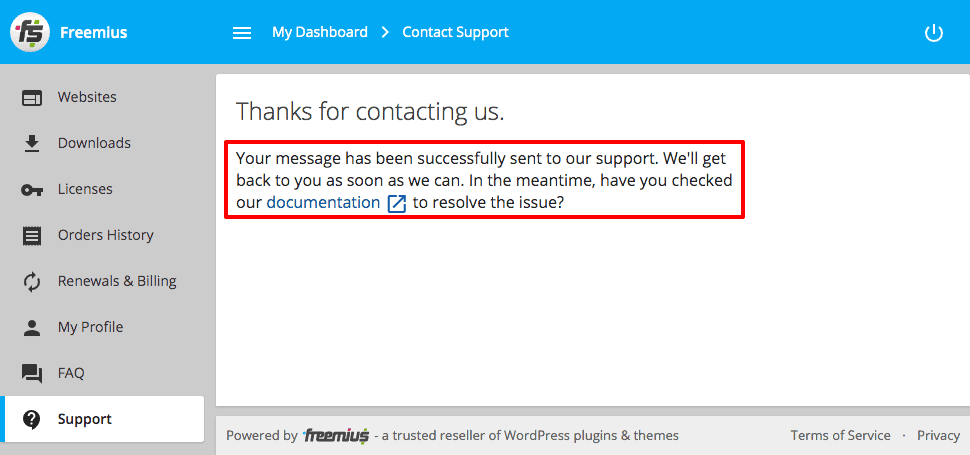Click the Downloads arrow icon
This screenshot has height=455, width=970.
(32, 143)
